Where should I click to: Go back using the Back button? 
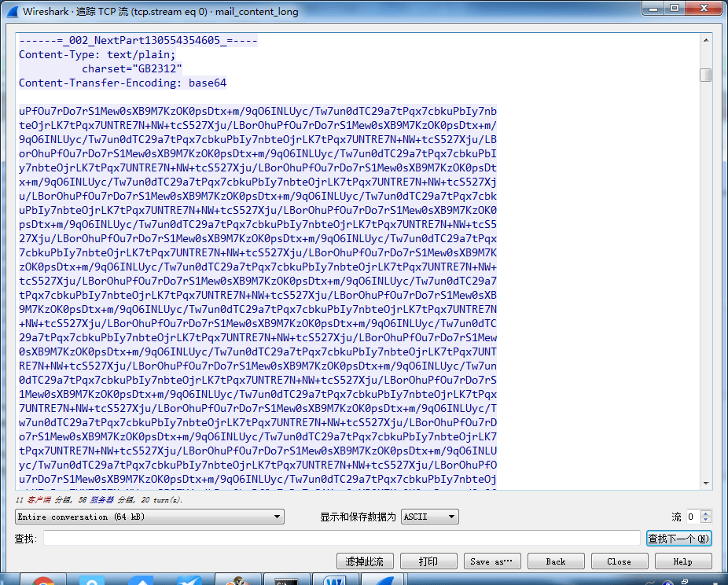click(556, 561)
